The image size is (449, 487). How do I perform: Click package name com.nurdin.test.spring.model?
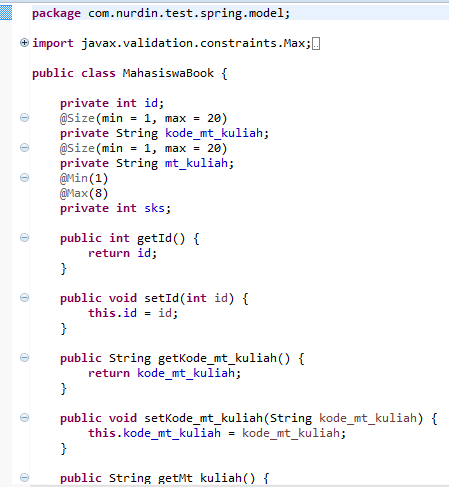pyautogui.click(x=186, y=13)
